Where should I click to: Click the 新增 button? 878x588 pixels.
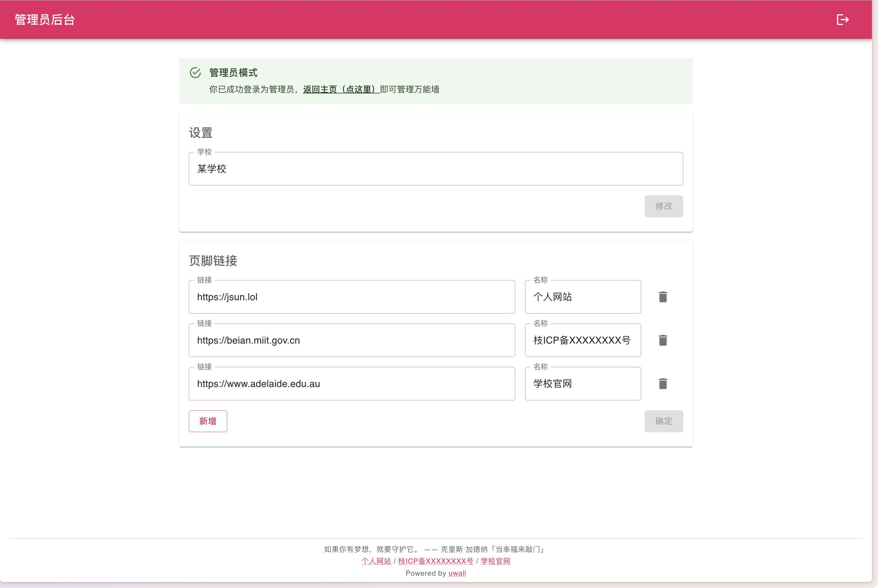click(x=208, y=421)
